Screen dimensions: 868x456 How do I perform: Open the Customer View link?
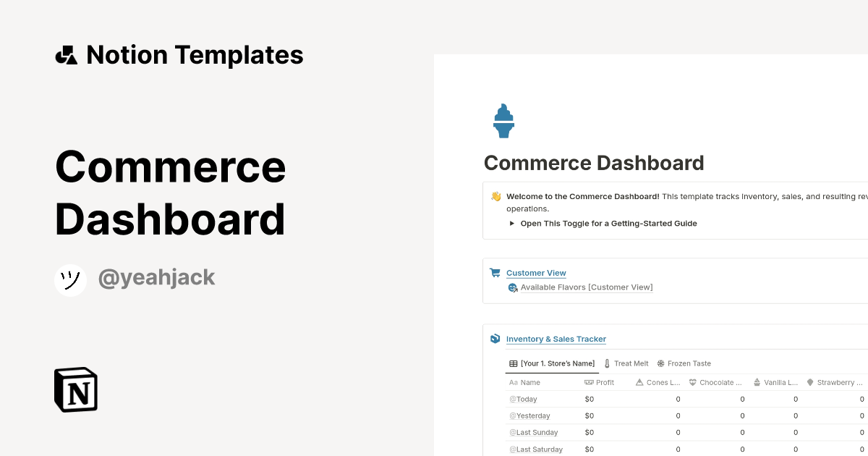tap(536, 272)
